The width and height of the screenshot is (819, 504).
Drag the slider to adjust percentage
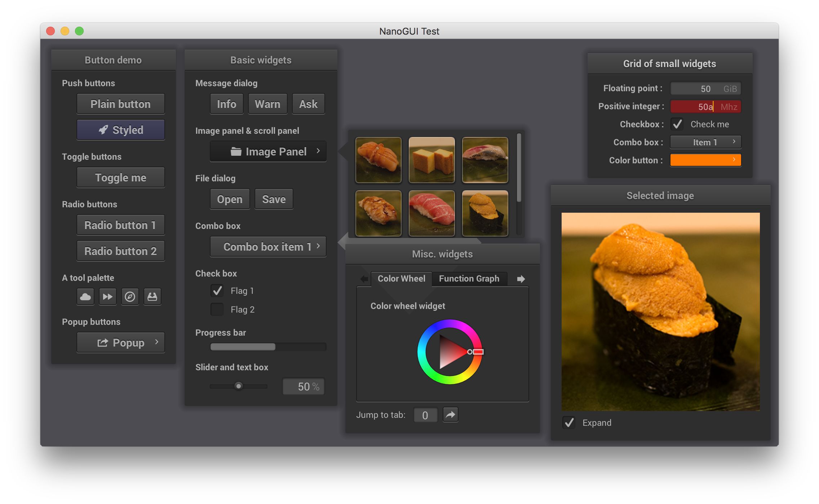coord(239,386)
